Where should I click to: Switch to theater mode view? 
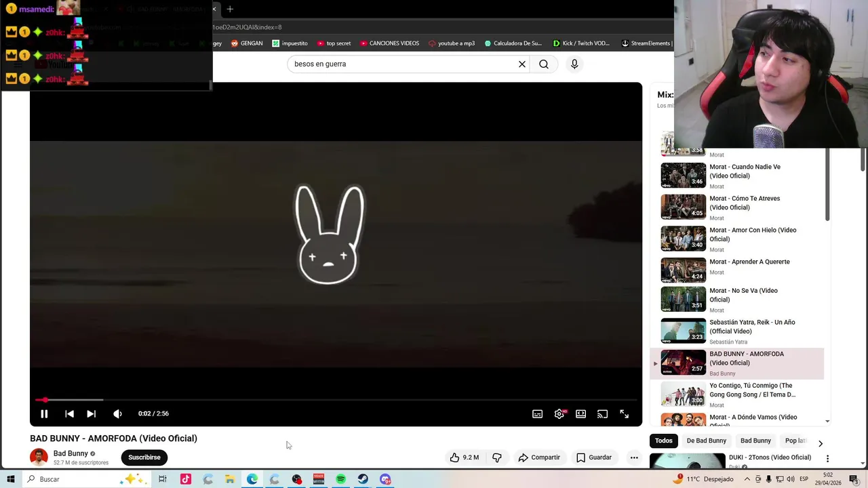pos(581,413)
